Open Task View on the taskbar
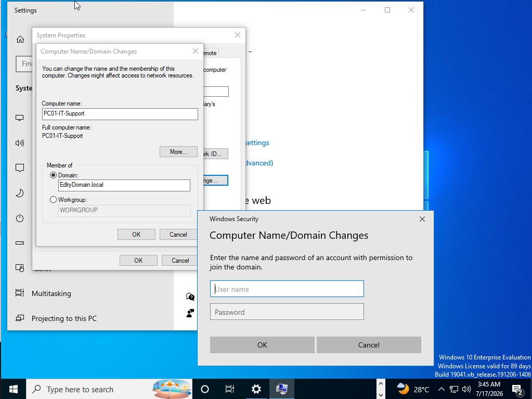Screen dimensions: 532x399 (x=230, y=389)
